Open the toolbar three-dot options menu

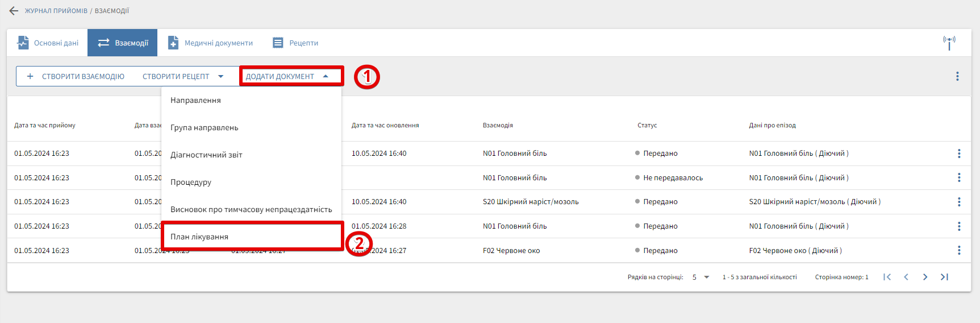point(957,76)
